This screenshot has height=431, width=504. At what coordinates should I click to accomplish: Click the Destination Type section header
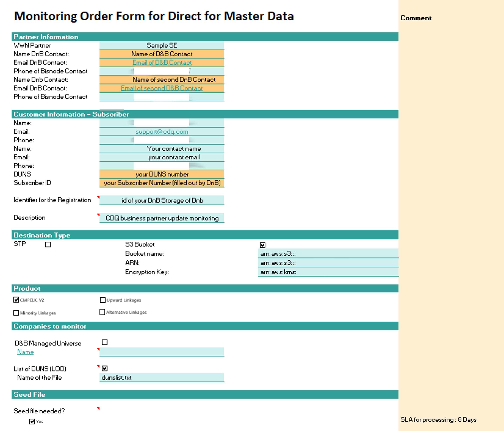tap(205, 235)
